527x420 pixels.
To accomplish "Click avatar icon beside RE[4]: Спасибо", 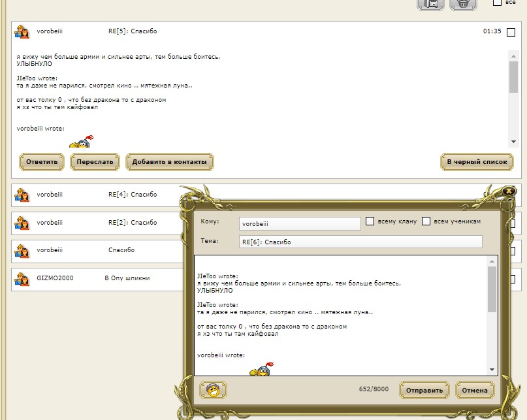I will [22, 195].
